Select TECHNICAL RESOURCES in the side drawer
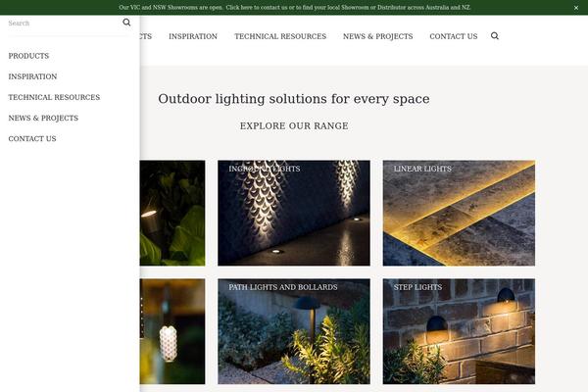 (x=54, y=97)
